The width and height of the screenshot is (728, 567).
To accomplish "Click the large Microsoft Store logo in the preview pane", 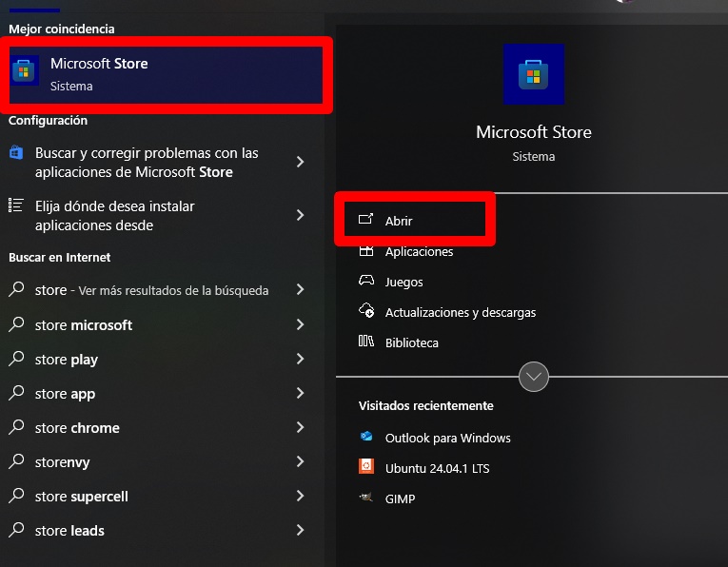I will coord(534,74).
